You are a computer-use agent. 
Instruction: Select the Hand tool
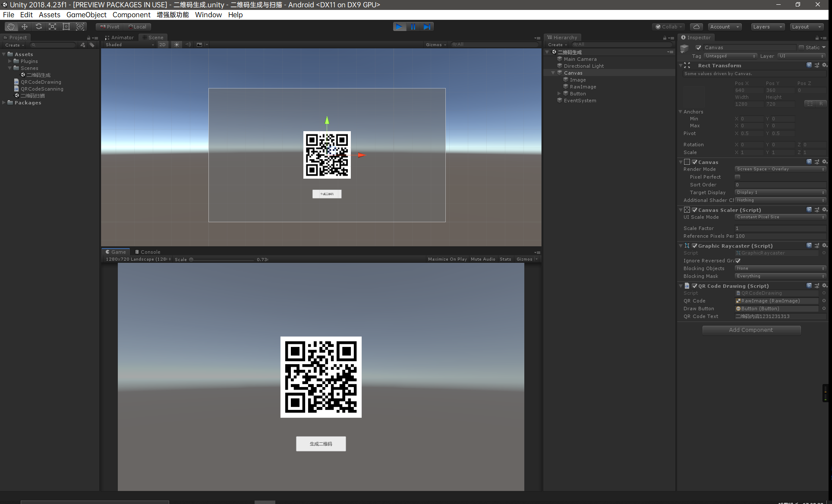click(10, 26)
